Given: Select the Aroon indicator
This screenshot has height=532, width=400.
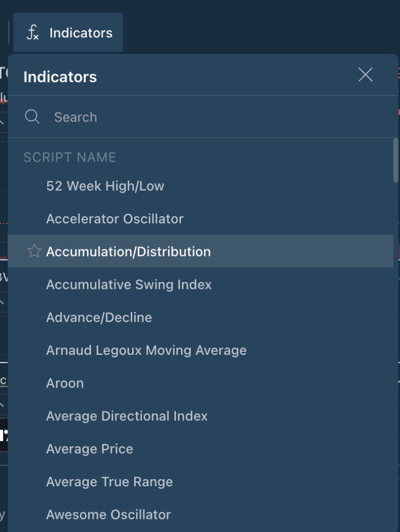Looking at the screenshot, I should pos(64,383).
